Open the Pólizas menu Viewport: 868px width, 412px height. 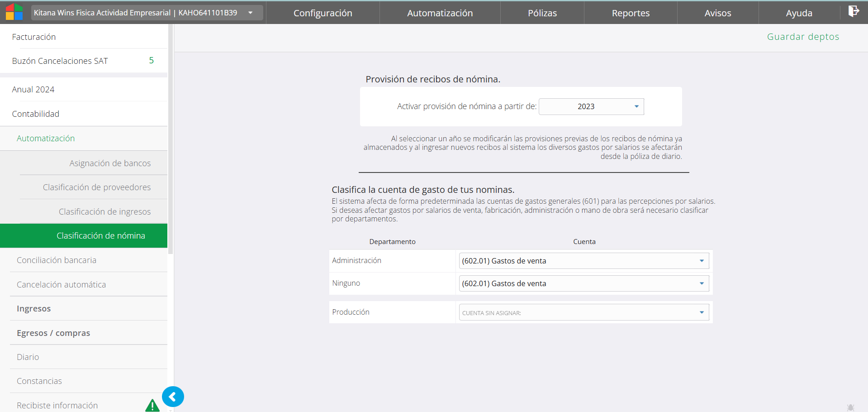(542, 13)
